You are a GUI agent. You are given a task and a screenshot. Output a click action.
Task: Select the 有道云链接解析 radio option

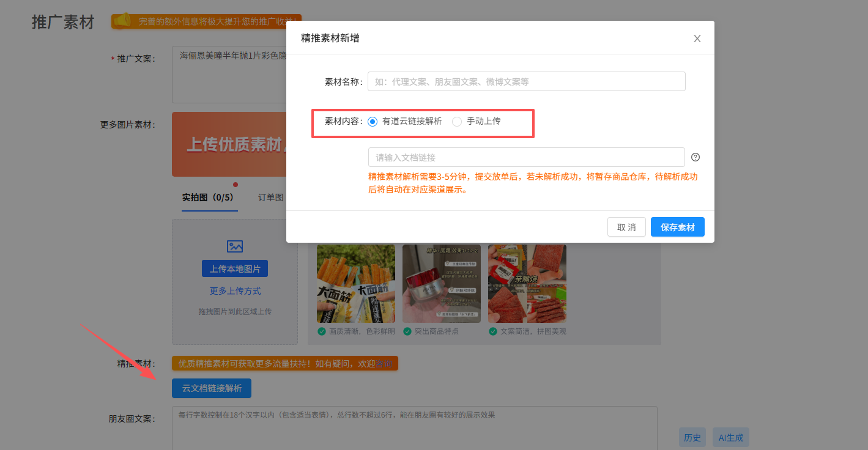click(373, 122)
